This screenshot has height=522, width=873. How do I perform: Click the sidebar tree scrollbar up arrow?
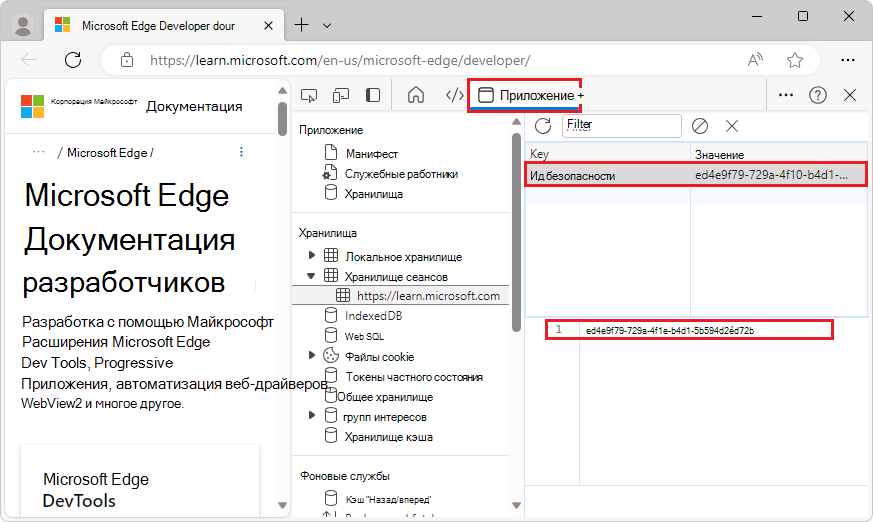516,121
